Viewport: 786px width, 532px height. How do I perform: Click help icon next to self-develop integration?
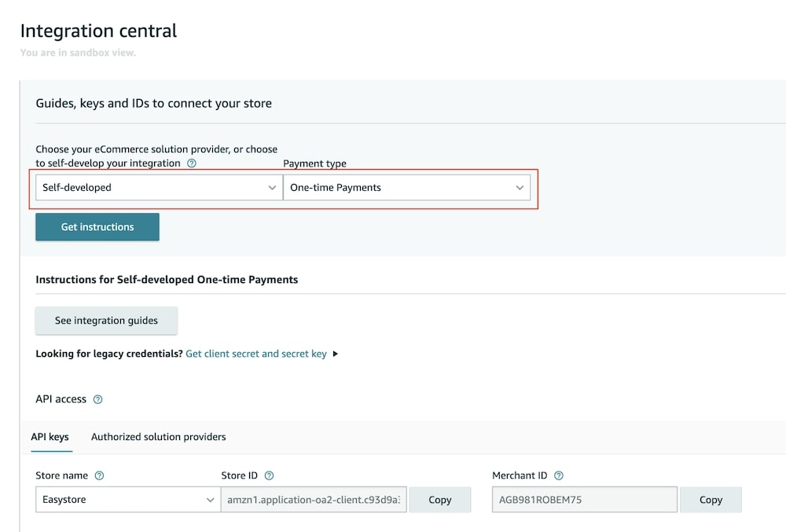(192, 163)
